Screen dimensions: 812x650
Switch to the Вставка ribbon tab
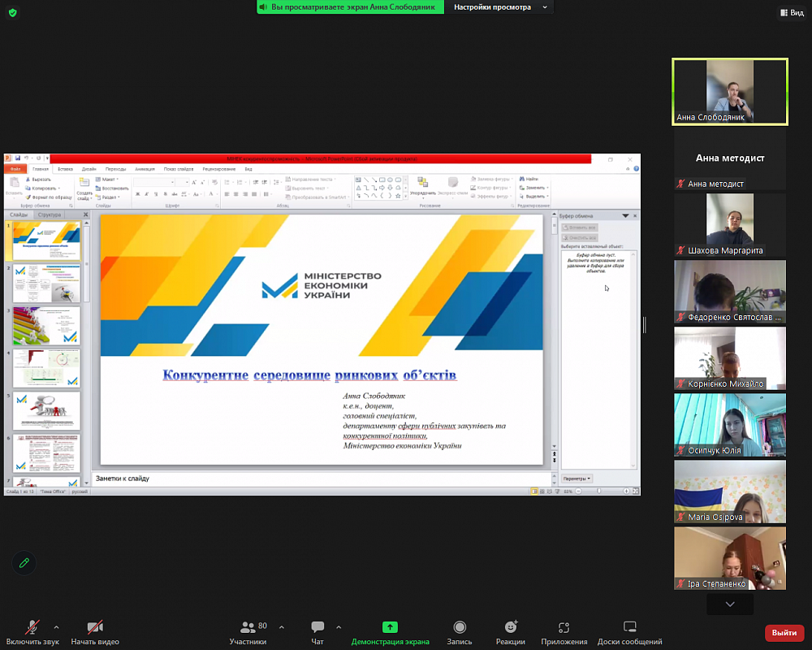click(65, 169)
